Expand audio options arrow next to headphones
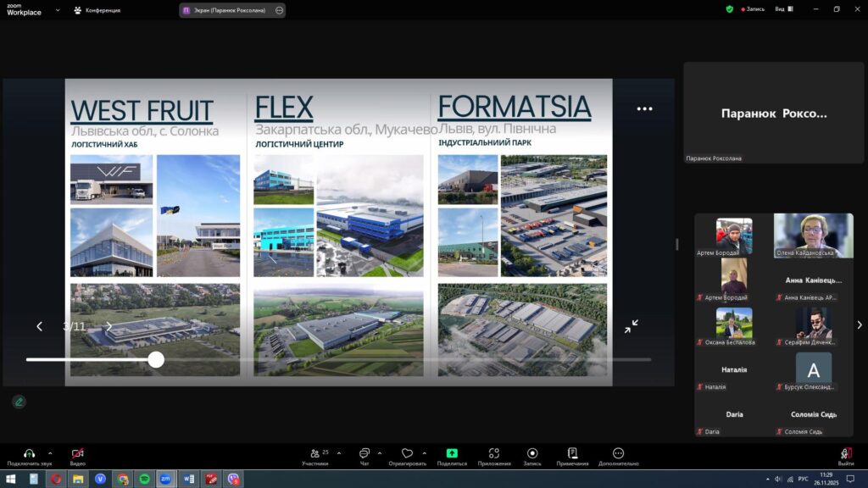This screenshot has width=868, height=488. tap(50, 453)
